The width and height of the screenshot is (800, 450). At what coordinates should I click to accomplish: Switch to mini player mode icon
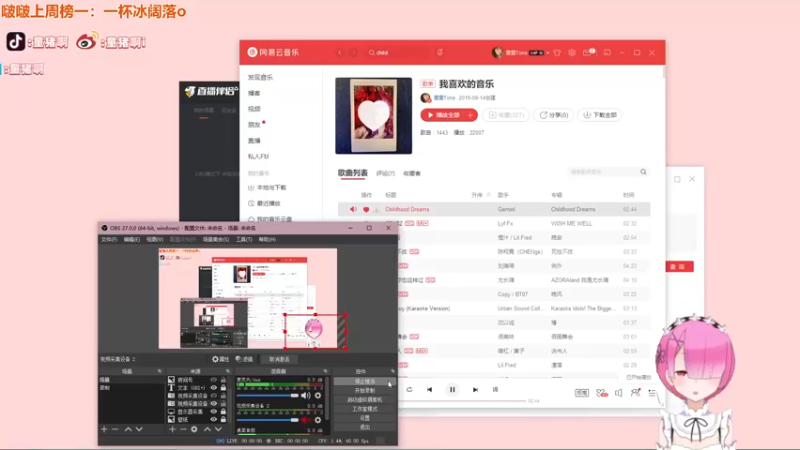pyautogui.click(x=607, y=53)
